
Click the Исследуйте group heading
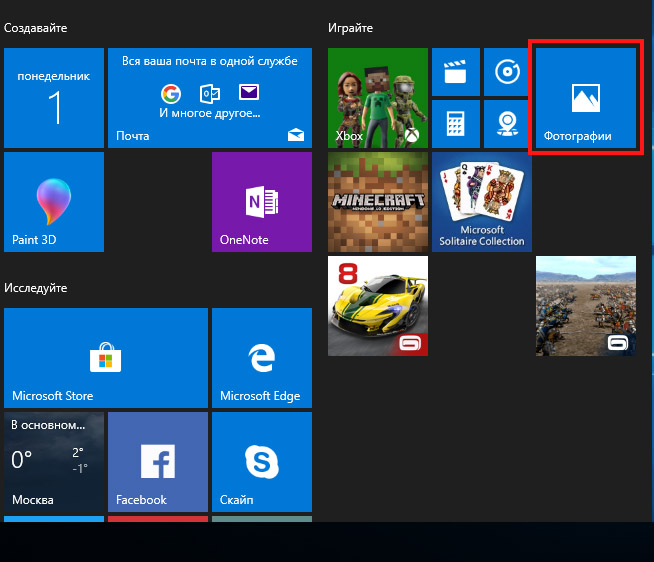(35, 288)
